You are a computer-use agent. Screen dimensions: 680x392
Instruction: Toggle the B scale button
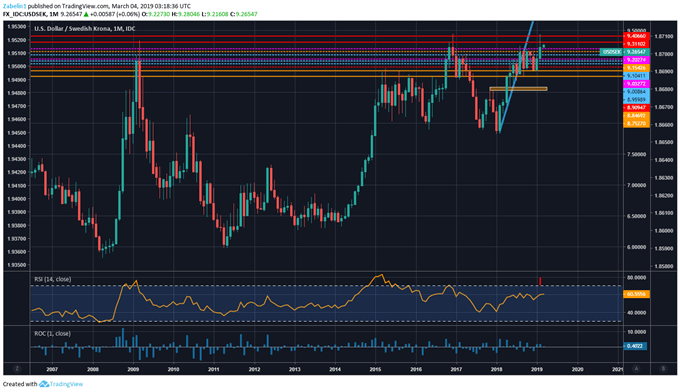(x=663, y=369)
